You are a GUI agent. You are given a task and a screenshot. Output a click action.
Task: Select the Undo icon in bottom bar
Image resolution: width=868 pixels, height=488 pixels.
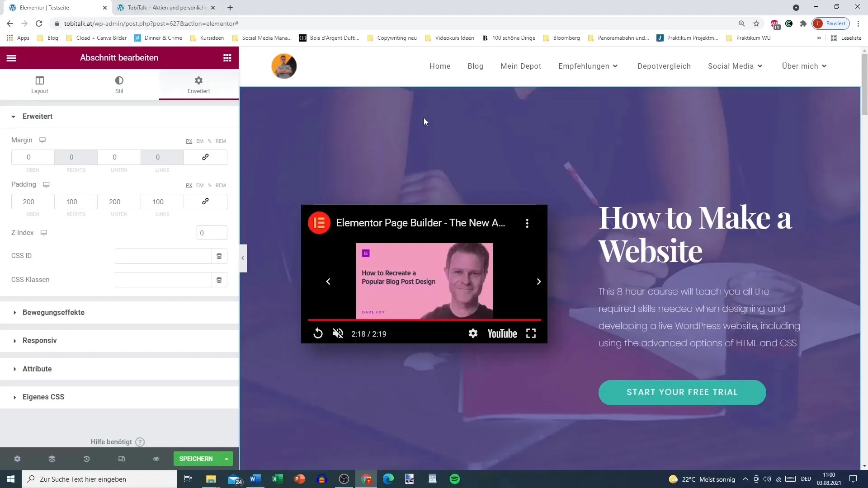click(x=86, y=459)
